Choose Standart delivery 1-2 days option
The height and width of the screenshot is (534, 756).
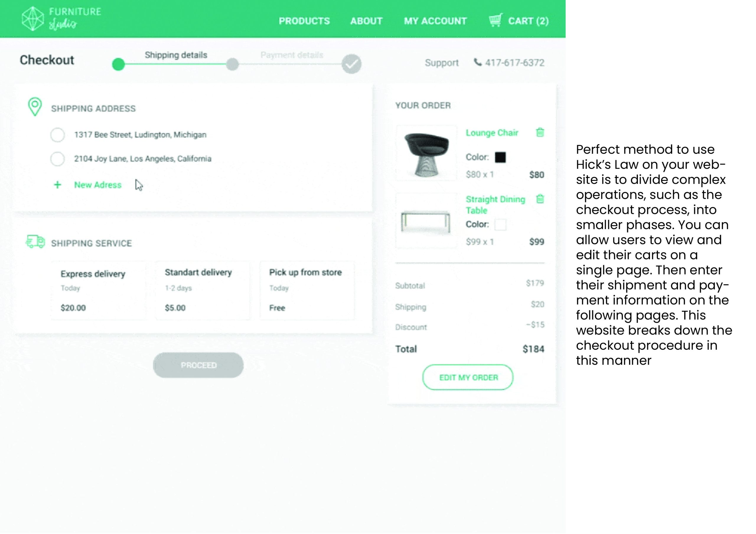click(x=203, y=291)
